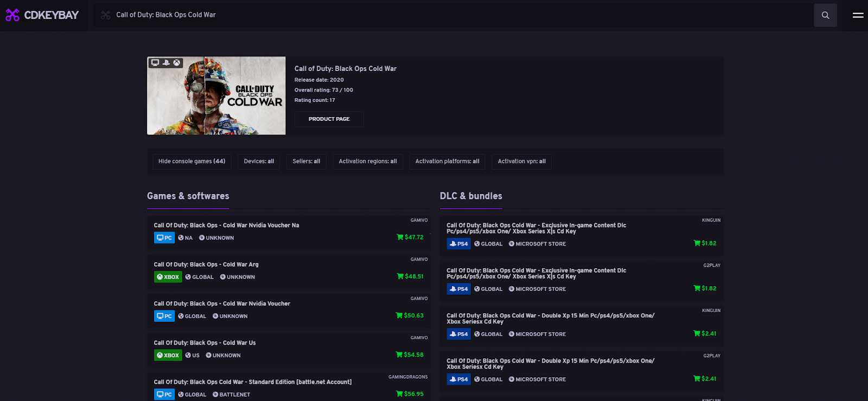Viewport: 868px width, 401px height.
Task: Click the cart icon beside $56.95
Action: click(x=400, y=394)
